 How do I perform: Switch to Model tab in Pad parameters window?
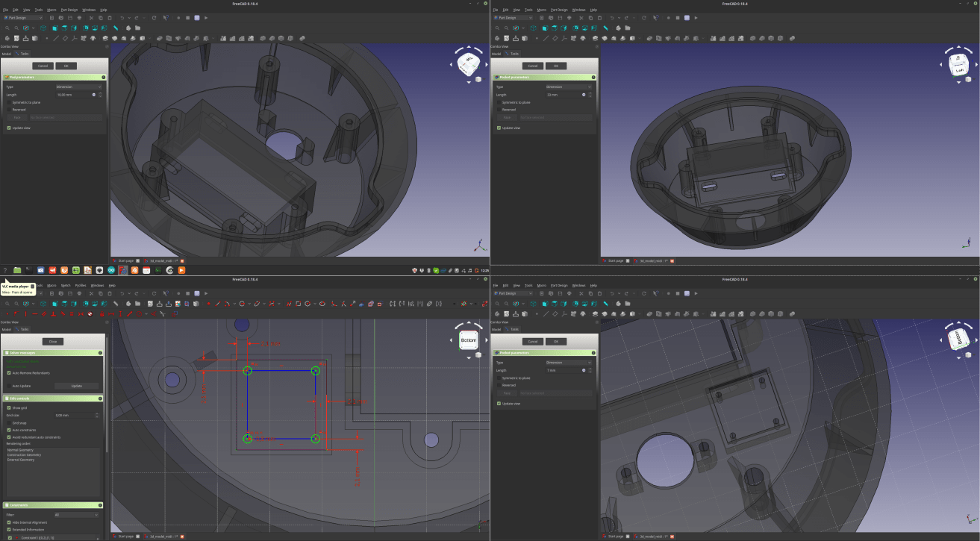click(6, 54)
